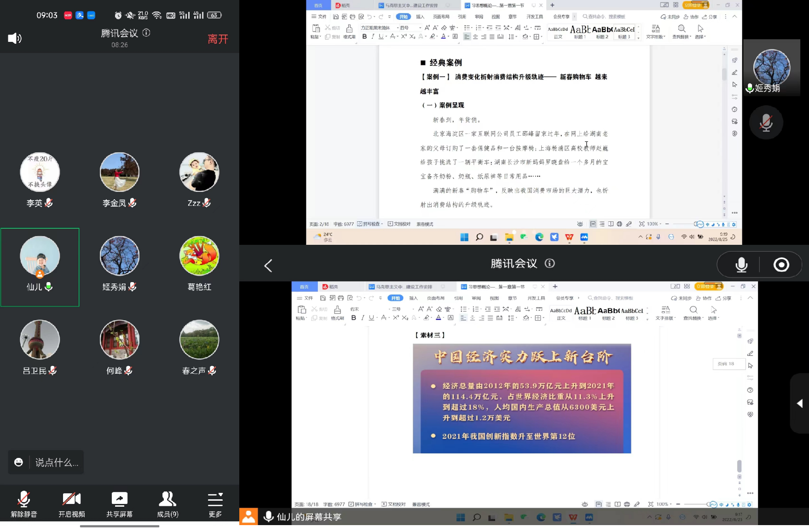
Task: Click 协作 collaborate button in 素材三 window
Action: 704,298
